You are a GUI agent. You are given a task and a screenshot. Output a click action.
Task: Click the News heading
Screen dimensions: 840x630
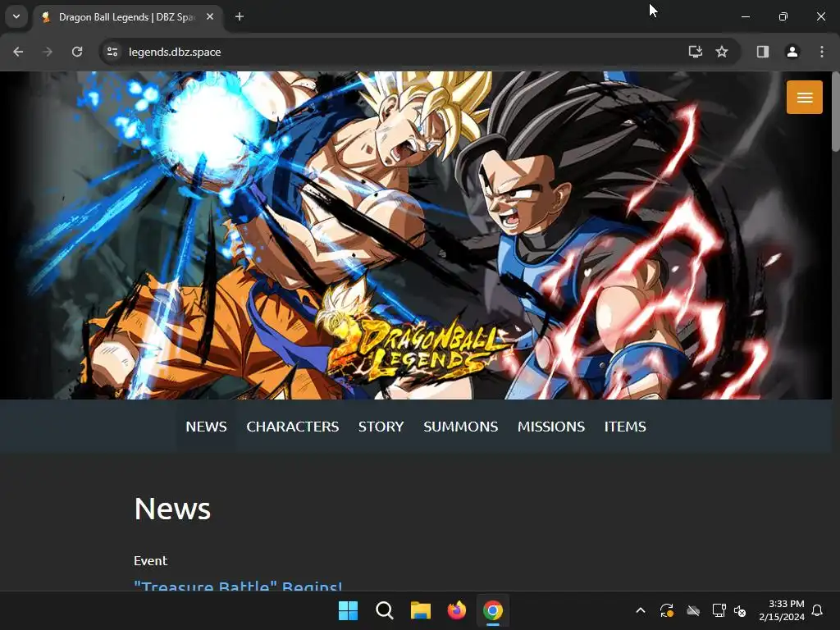[172, 509]
